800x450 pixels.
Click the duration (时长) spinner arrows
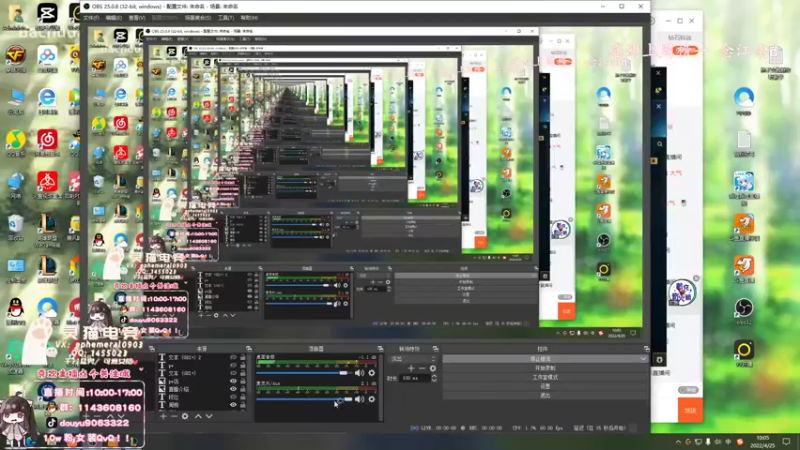(x=434, y=378)
